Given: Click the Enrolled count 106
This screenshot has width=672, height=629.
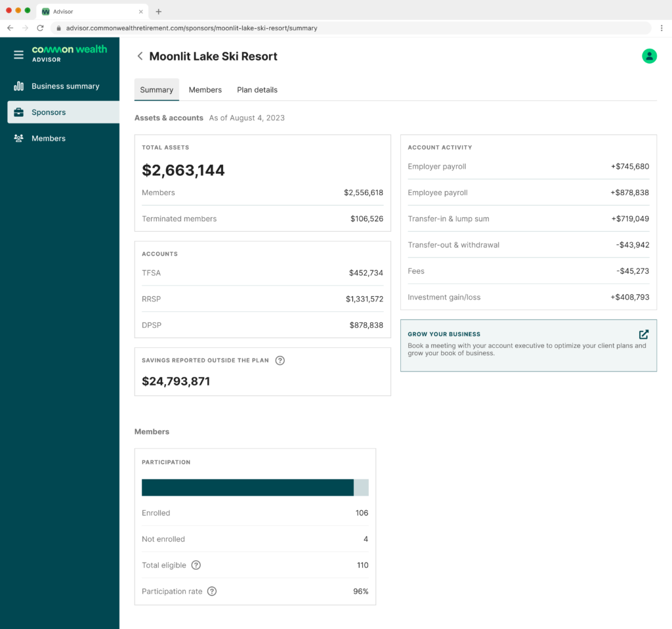Looking at the screenshot, I should [362, 513].
